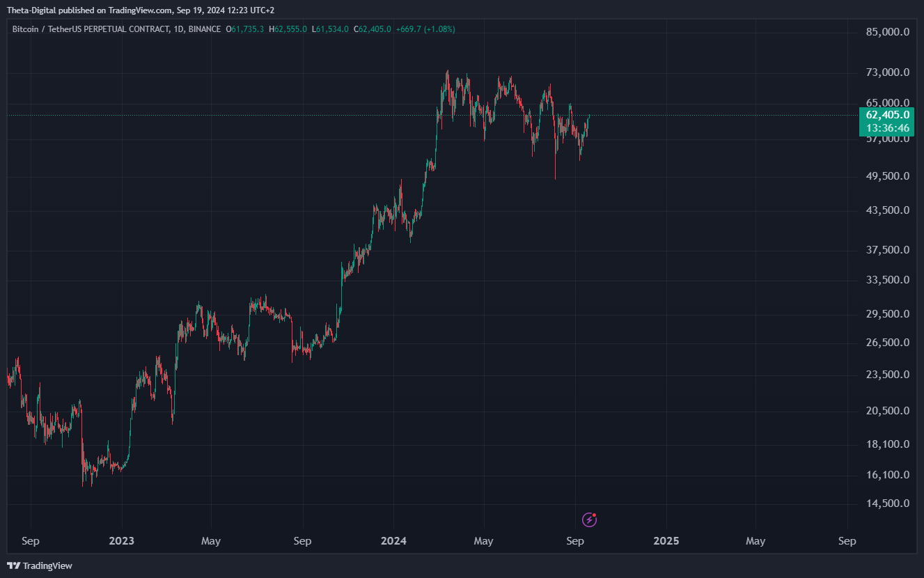Click the purple lightning bolt event icon

pos(589,520)
